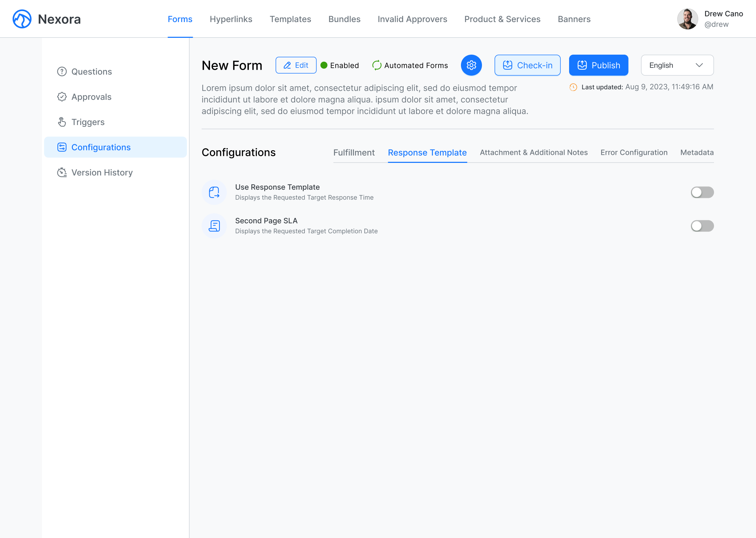Select the Approvals checkmark icon
The width and height of the screenshot is (756, 538).
point(62,97)
